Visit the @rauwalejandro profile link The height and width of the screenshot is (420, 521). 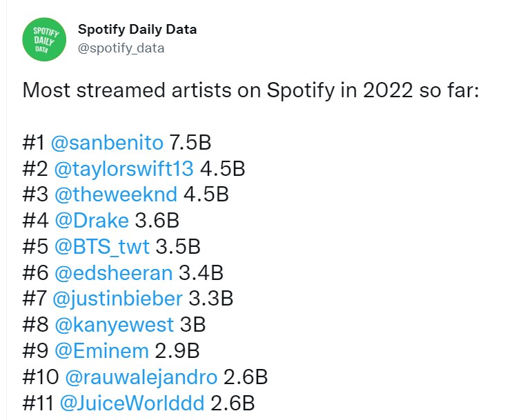pos(141,377)
